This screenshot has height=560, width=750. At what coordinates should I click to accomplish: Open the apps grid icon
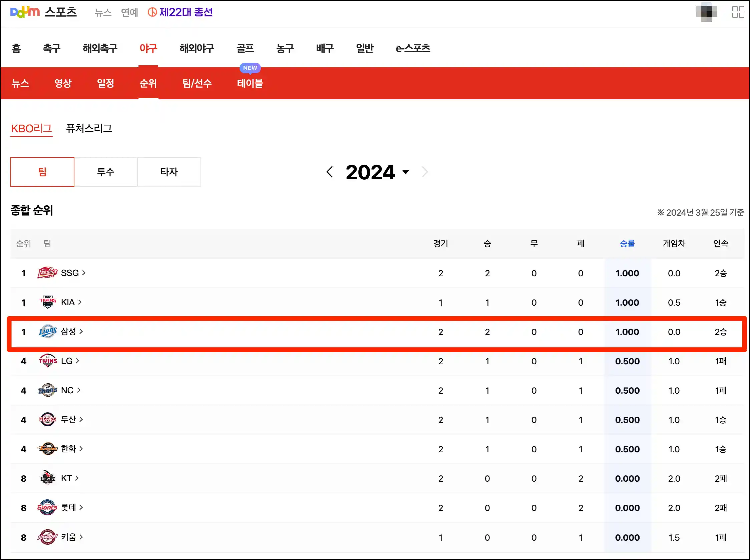pos(738,12)
